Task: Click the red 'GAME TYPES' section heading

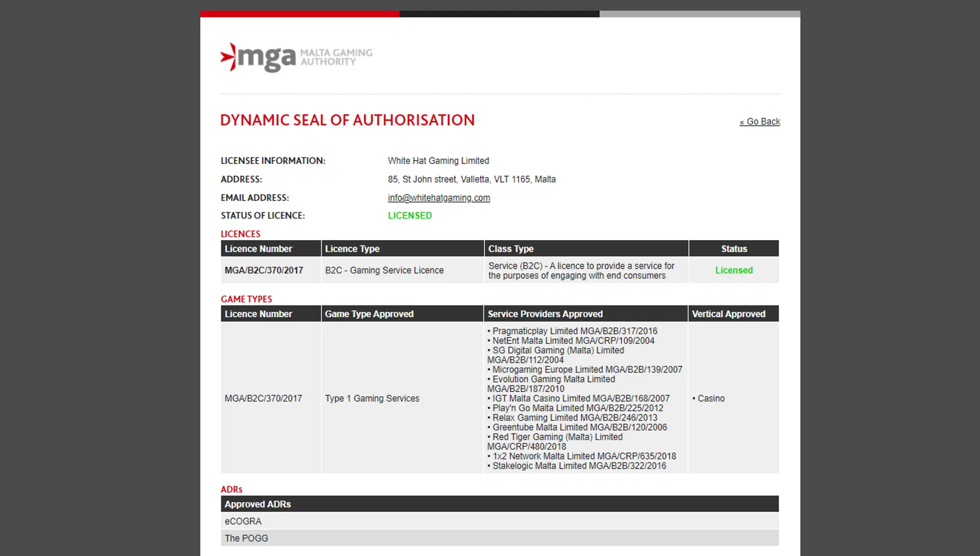Action: (x=246, y=299)
